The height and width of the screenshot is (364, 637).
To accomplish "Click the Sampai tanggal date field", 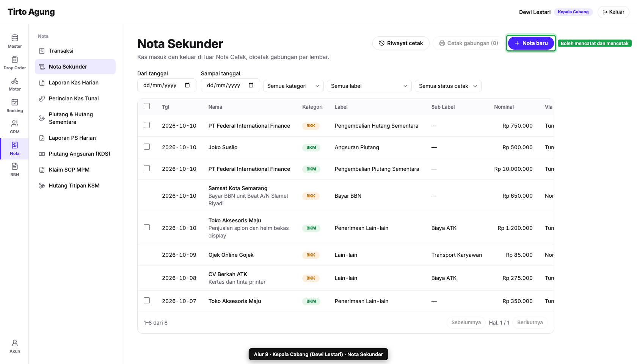I will 230,85.
